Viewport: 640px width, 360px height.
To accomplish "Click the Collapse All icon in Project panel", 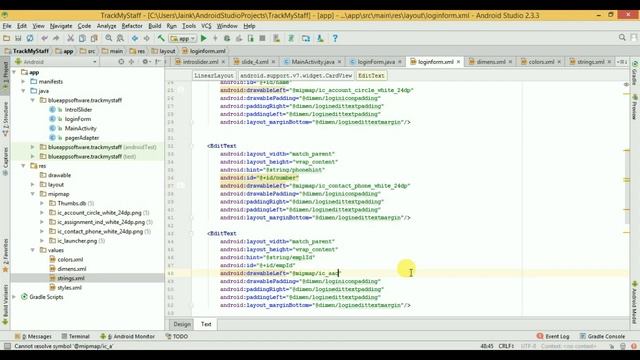I will coord(131,62).
